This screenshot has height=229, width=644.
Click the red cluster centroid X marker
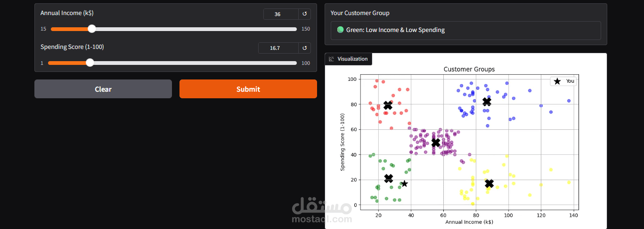388,105
